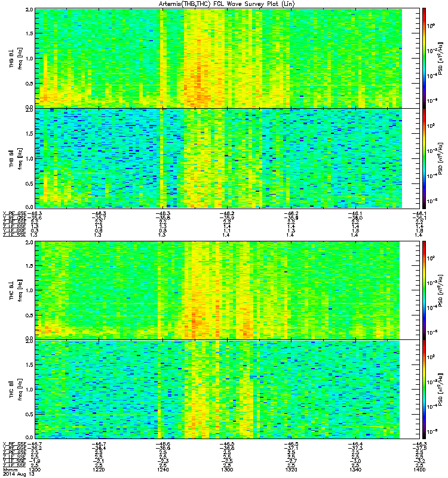Screen dimensions: 448x478
Task: Click the "1.5" frequency tick of the THC B∥ panel
Action: click(29, 364)
